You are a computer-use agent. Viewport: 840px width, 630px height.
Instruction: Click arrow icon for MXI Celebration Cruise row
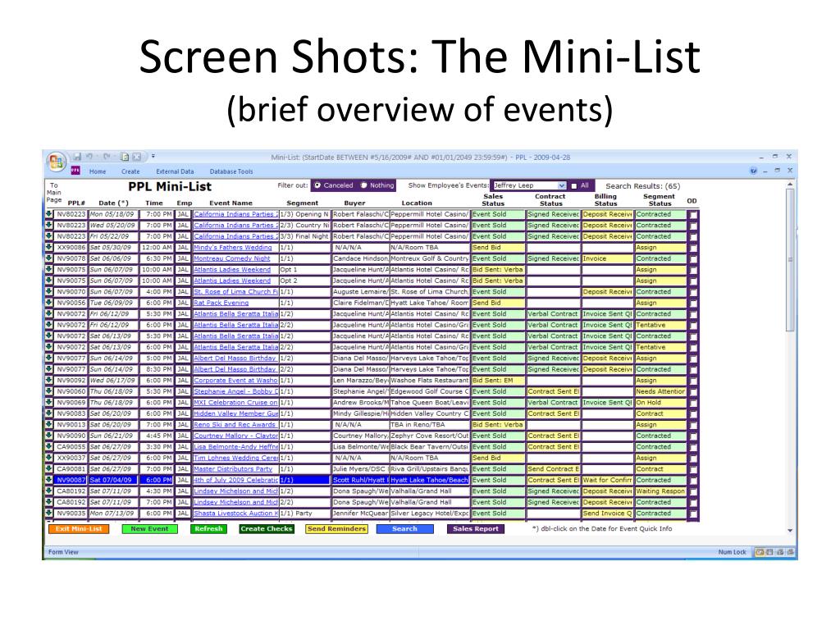tap(48, 402)
